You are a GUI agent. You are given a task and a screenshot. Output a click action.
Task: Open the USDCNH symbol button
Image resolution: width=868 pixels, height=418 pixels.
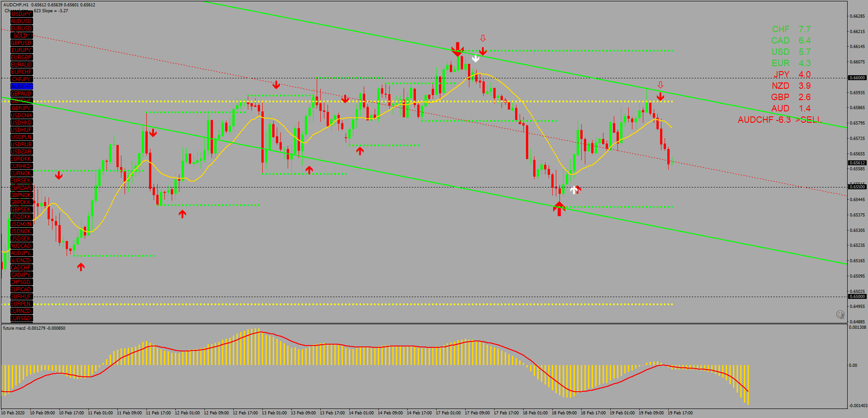click(x=22, y=115)
